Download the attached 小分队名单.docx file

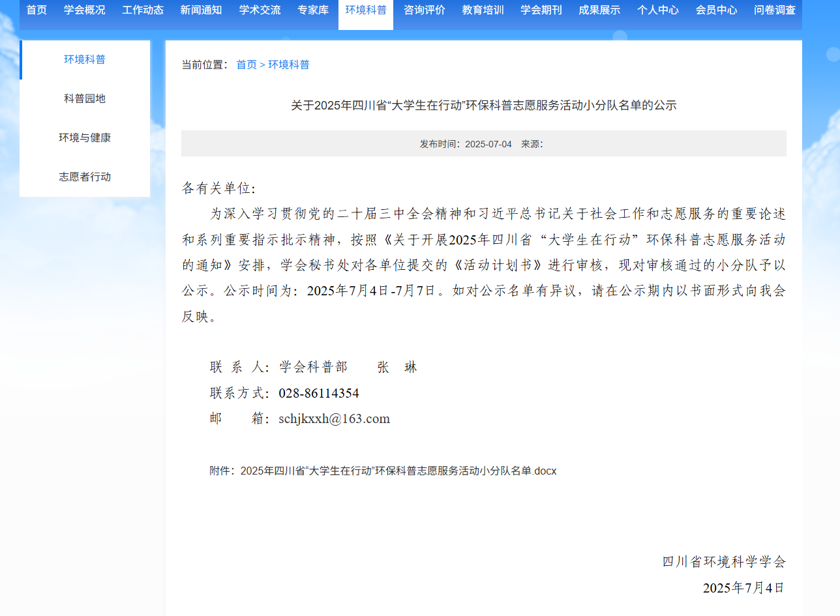(x=398, y=471)
